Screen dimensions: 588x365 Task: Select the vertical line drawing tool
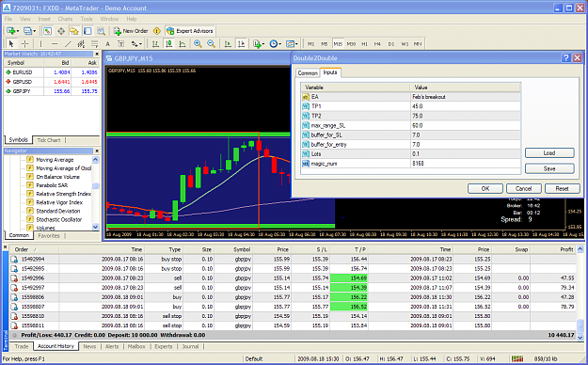[40, 44]
